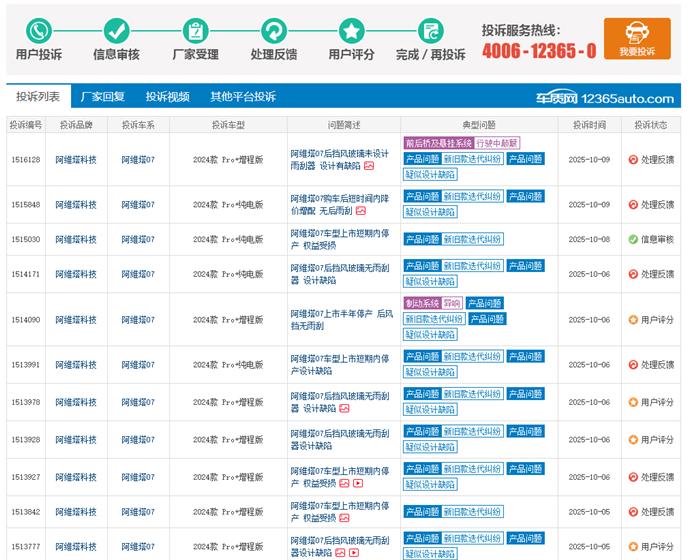The image size is (700, 560).
Task: Open image icon on complaint 1516128
Action: 369,166
